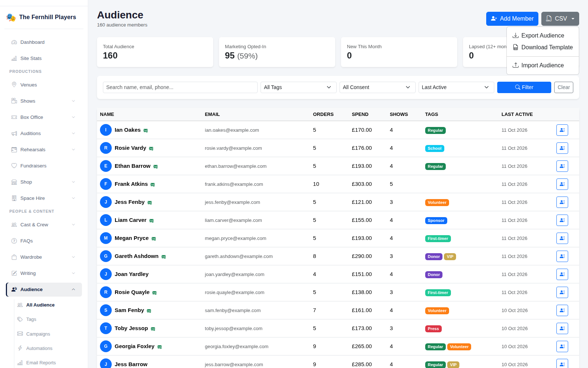
Task: Collapse the Audience sidebar section
Action: click(44, 290)
